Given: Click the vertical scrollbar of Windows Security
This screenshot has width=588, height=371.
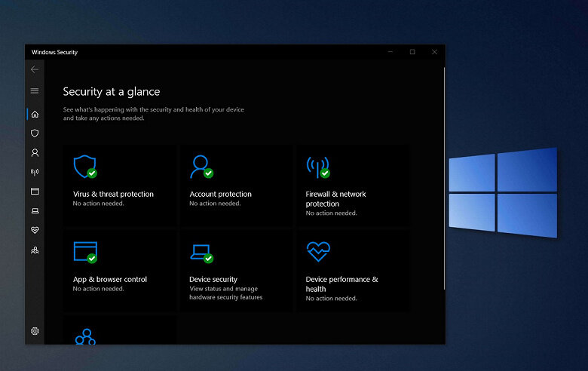Looking at the screenshot, I should [x=444, y=178].
